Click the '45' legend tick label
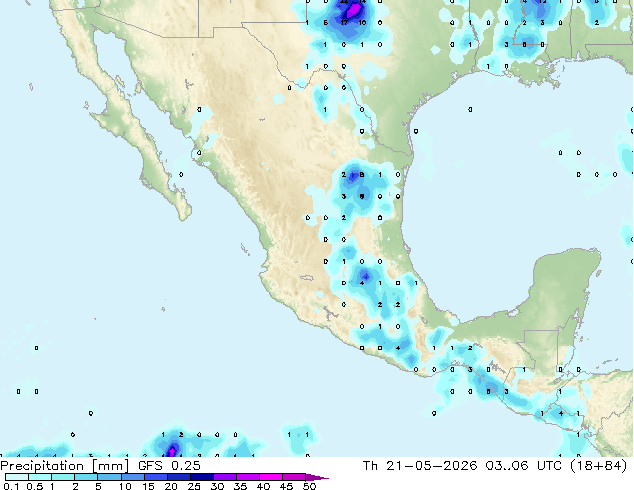634x490 pixels. click(286, 486)
